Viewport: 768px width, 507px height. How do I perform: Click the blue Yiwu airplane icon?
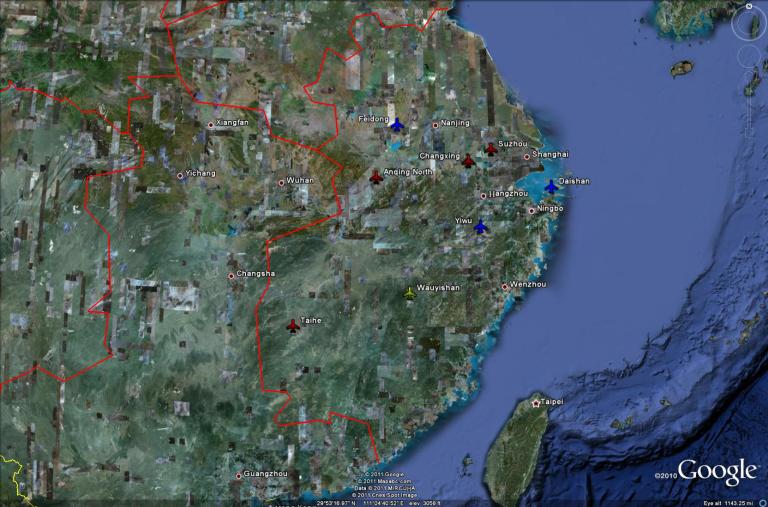(x=480, y=227)
